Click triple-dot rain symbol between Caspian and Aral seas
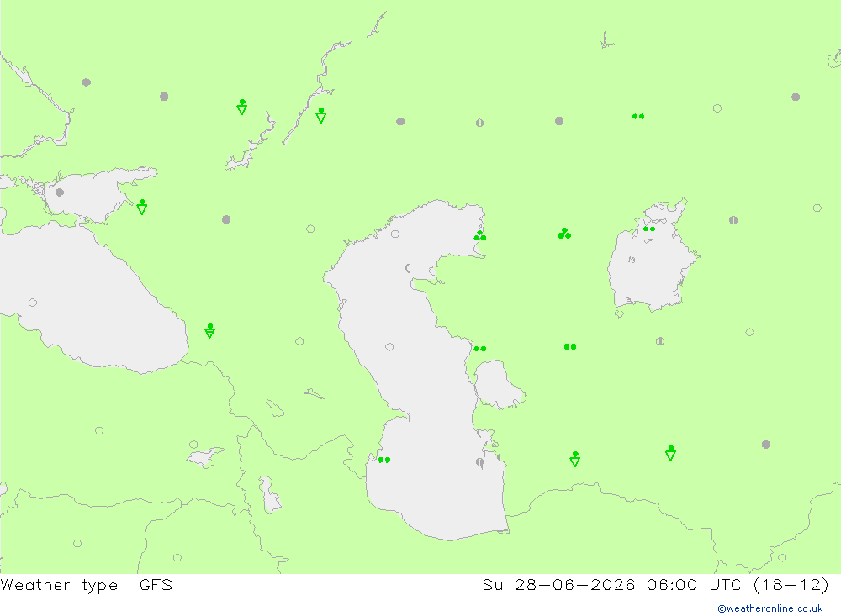841x616 pixels. [564, 234]
